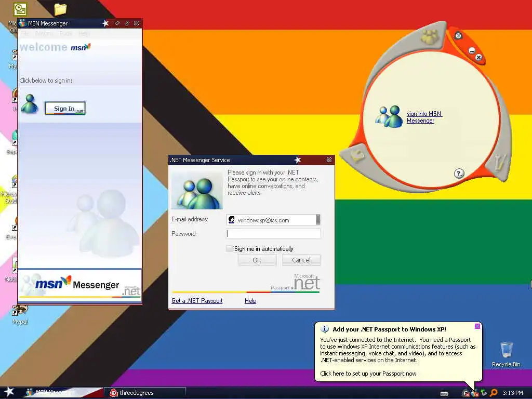This screenshot has height=399, width=532.
Task: Open the Help link in sign-in dialog
Action: point(250,301)
